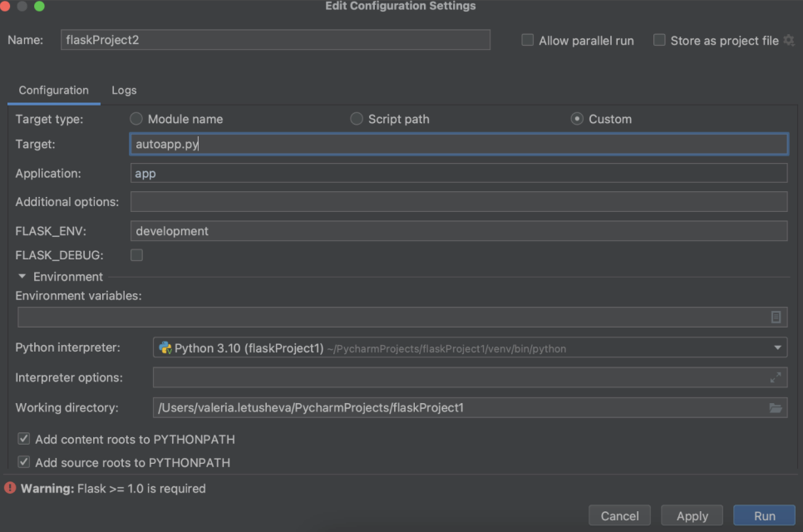This screenshot has height=532, width=803.
Task: Expand the Interpreter options field
Action: (x=776, y=377)
